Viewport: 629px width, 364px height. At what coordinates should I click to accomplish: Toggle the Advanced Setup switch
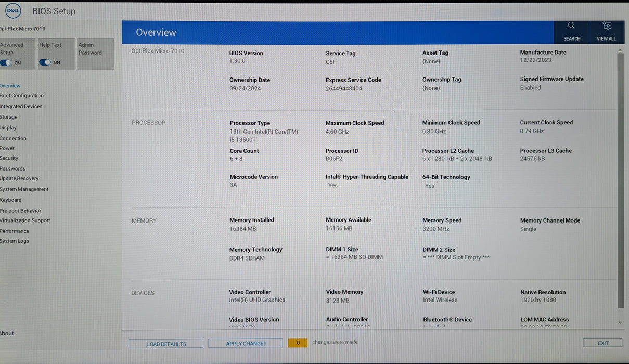6,63
